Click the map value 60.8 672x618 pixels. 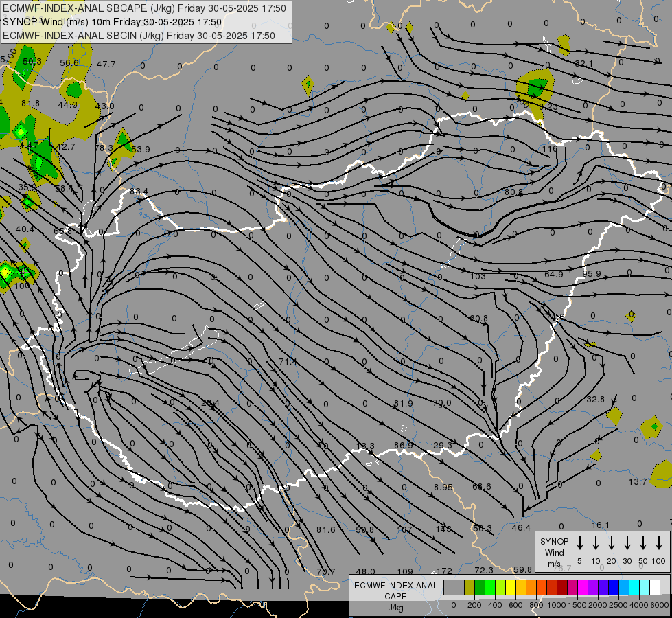coord(478,318)
